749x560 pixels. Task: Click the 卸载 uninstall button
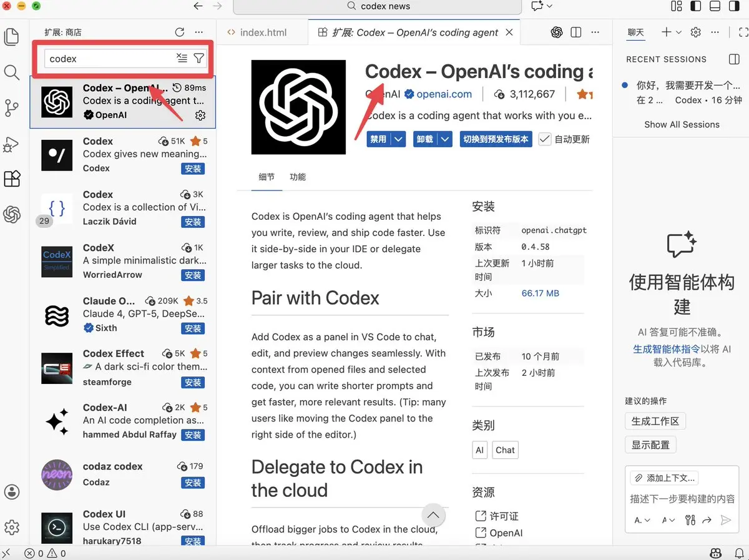[425, 139]
